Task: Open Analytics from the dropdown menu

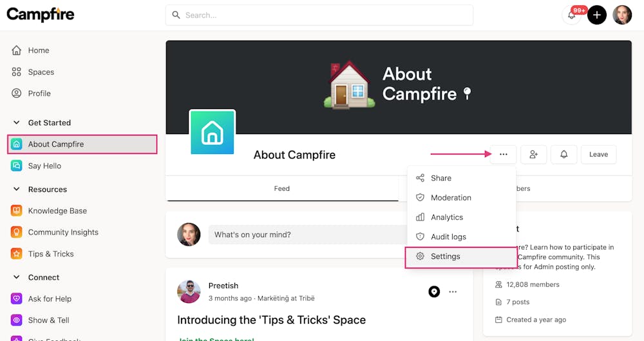Action: click(447, 217)
